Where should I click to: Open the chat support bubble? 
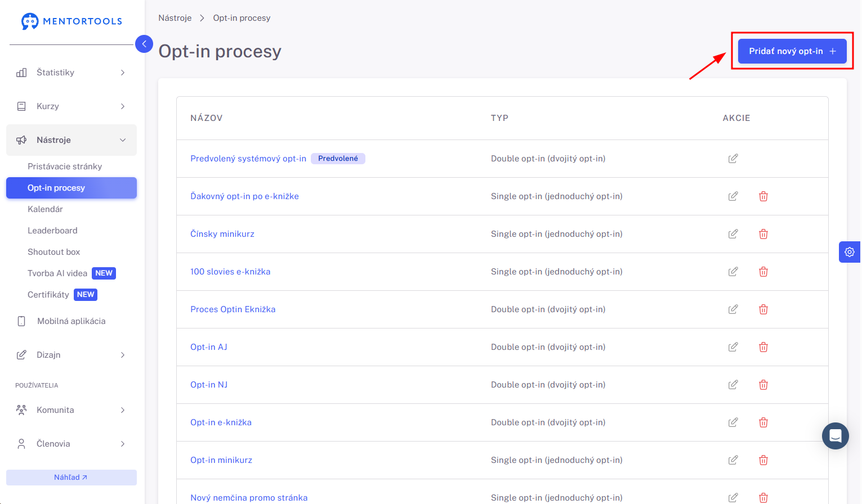835,436
